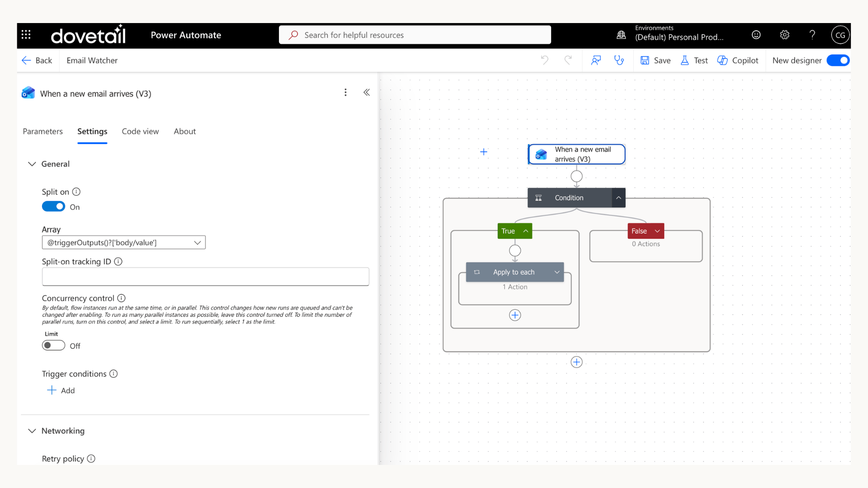Viewport: 868px width, 488px height.
Task: Collapse the settings panel with double chevron
Action: point(367,93)
